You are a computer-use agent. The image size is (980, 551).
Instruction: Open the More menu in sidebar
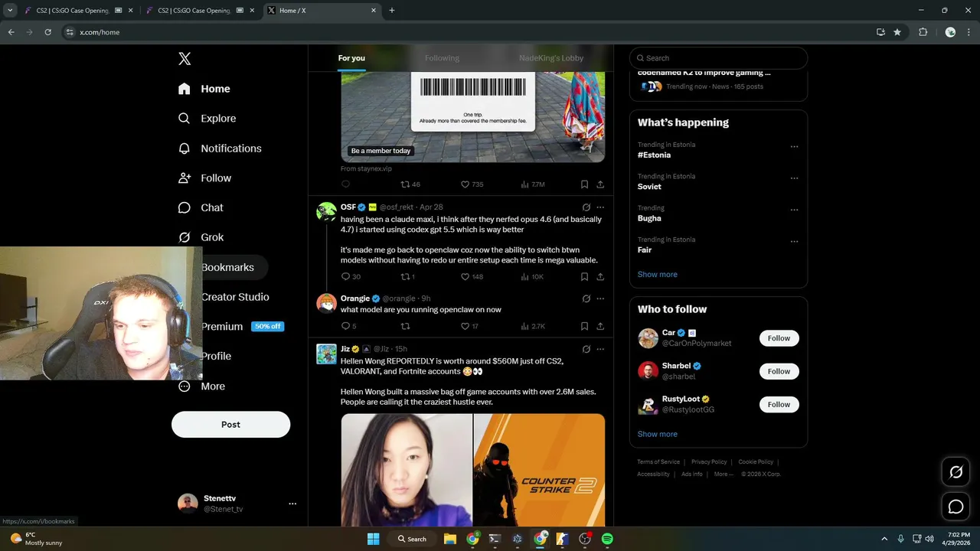click(x=202, y=386)
